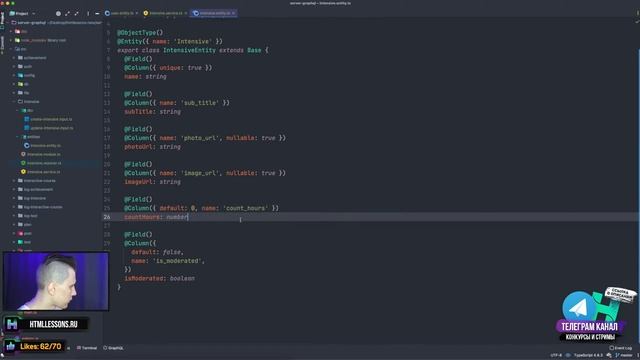Expand the file folder

click(x=15, y=93)
